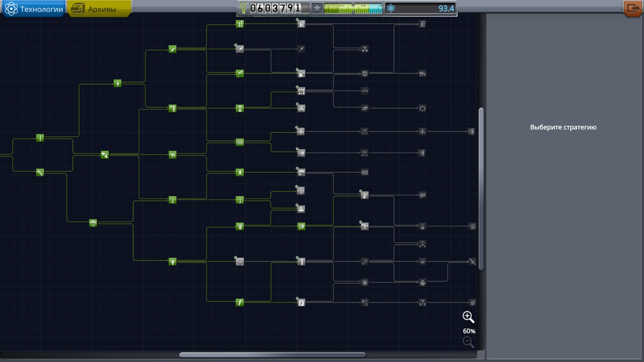Open the Технологии tab
The height and width of the screenshot is (362, 644).
pos(34,9)
